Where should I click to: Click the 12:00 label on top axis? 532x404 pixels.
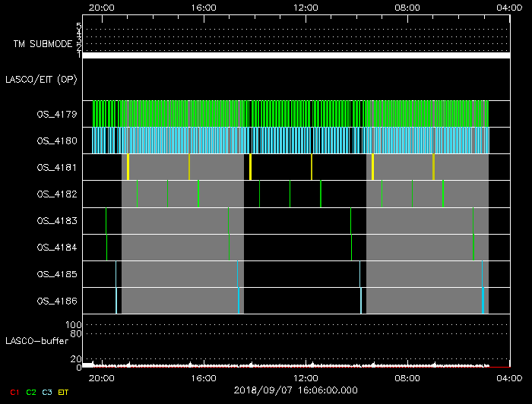coord(306,7)
